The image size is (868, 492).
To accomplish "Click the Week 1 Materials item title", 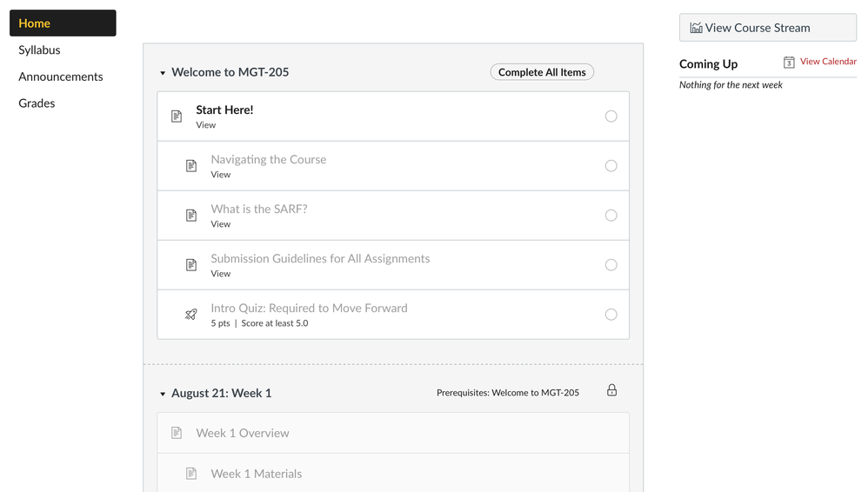I will 257,474.
